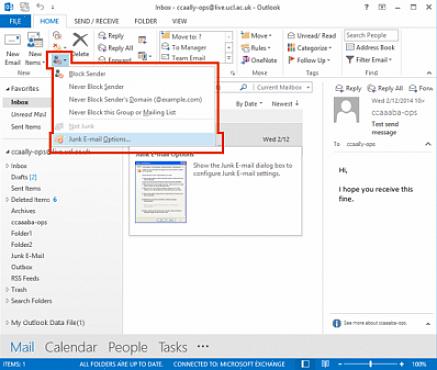Open the Move dropdown

point(256,36)
